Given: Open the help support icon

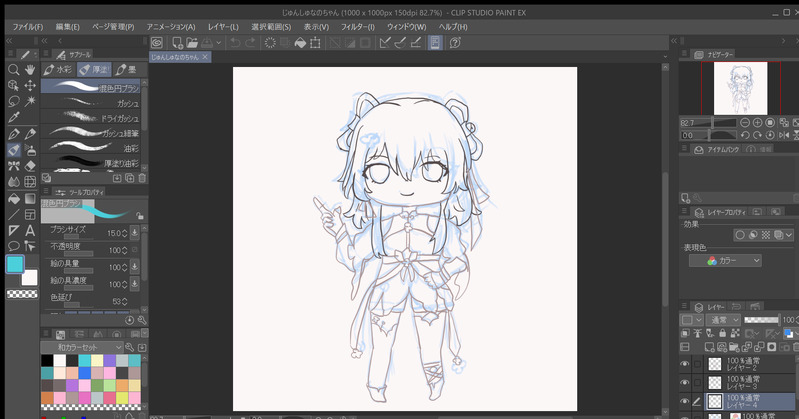Looking at the screenshot, I should click(455, 43).
